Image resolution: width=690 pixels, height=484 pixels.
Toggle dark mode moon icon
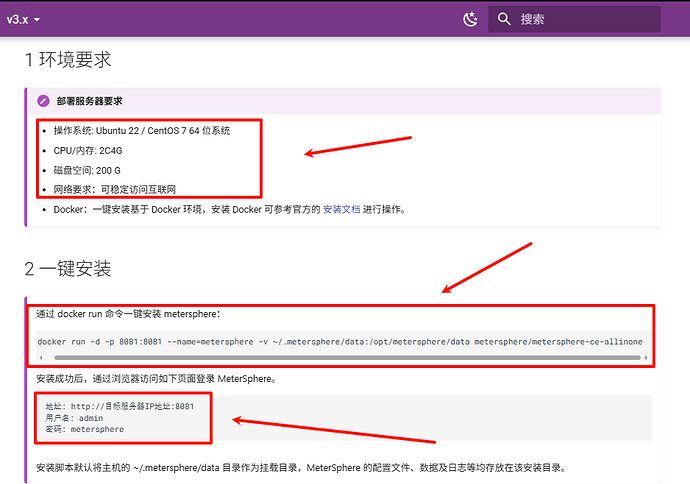click(470, 19)
